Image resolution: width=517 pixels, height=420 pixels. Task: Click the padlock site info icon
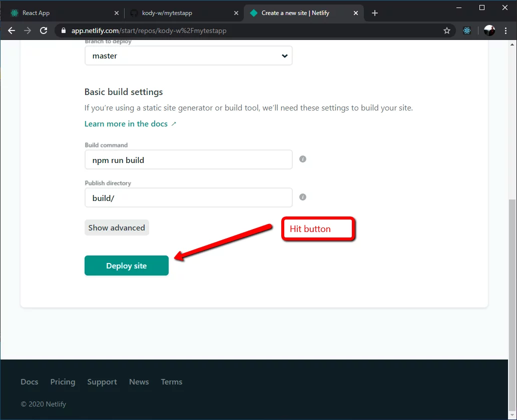[64, 30]
